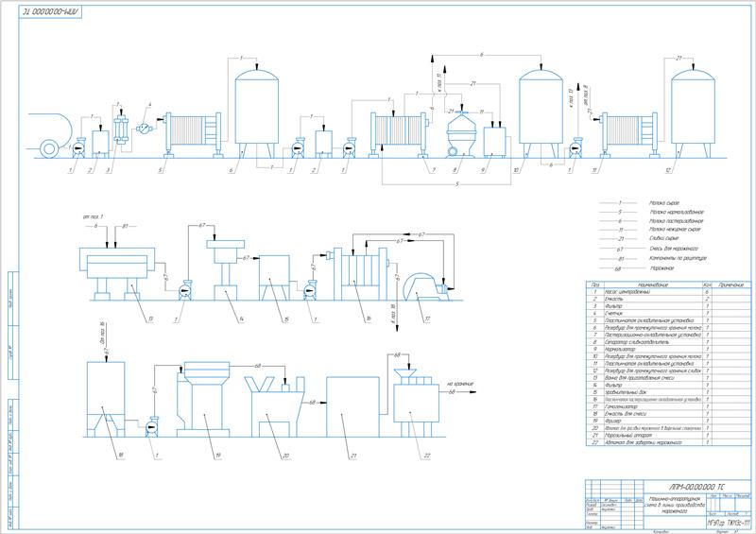This screenshot has width=756, height=534.
Task: Click the milk tanker truck symbol
Action: click(50, 135)
